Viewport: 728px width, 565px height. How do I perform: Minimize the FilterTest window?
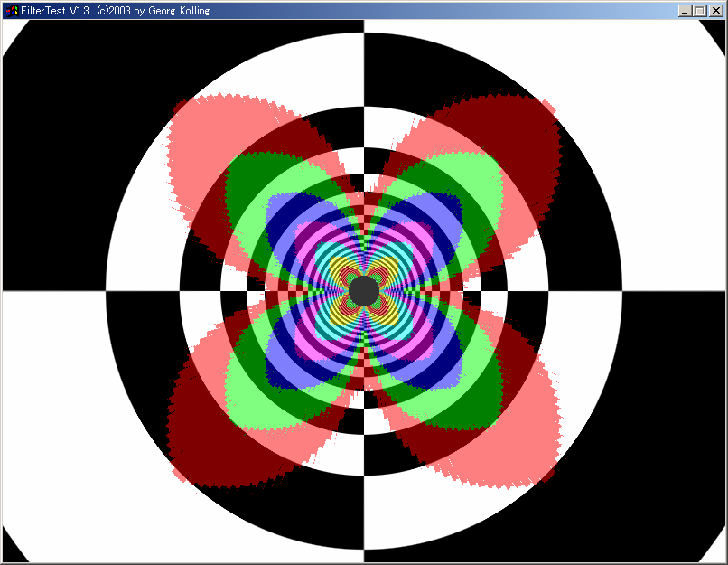coord(685,11)
